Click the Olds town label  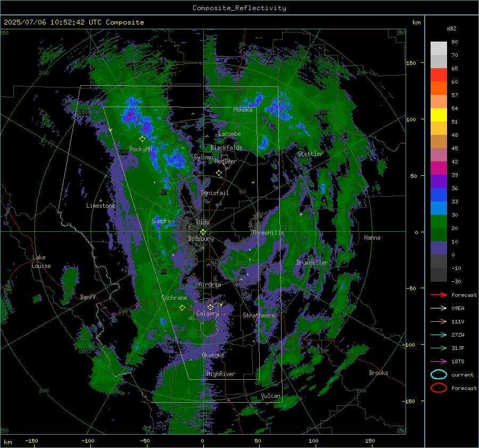tap(203, 222)
